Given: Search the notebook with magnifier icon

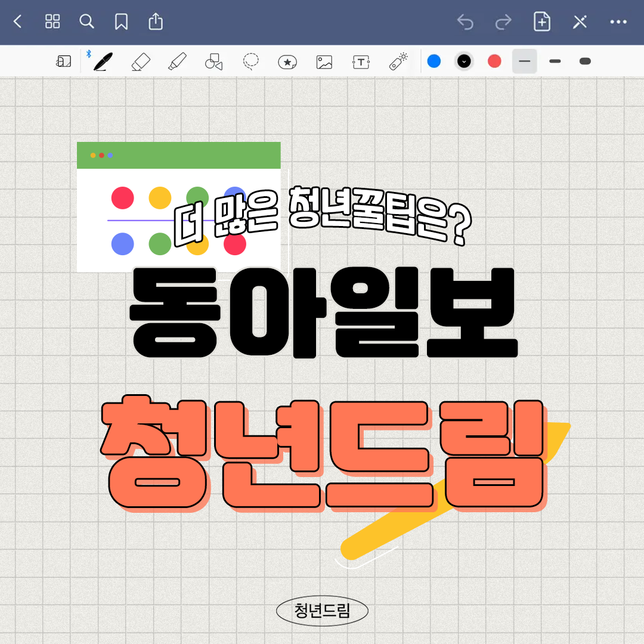Looking at the screenshot, I should [87, 22].
